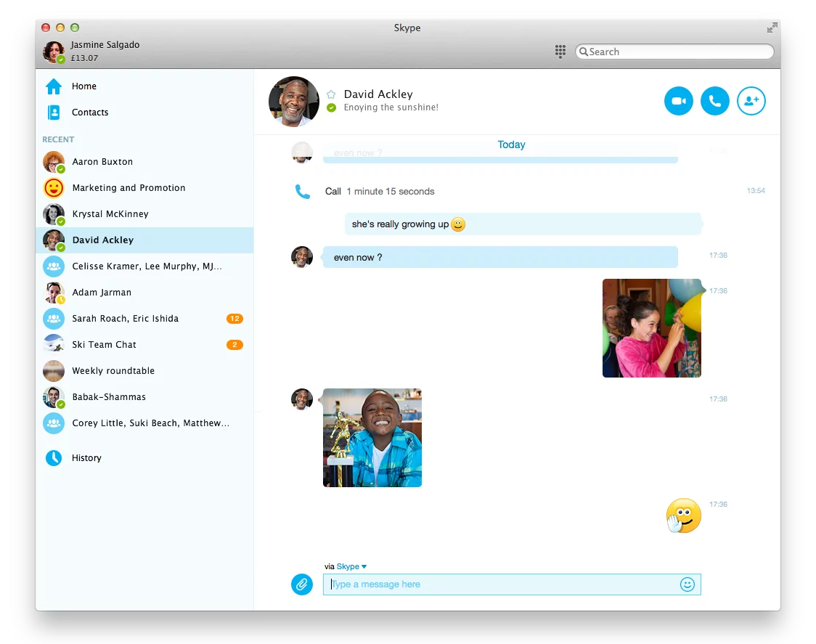Open Sarah Roach, Eric Ishida chat
Screen dimensions: 816x644
[144, 319]
